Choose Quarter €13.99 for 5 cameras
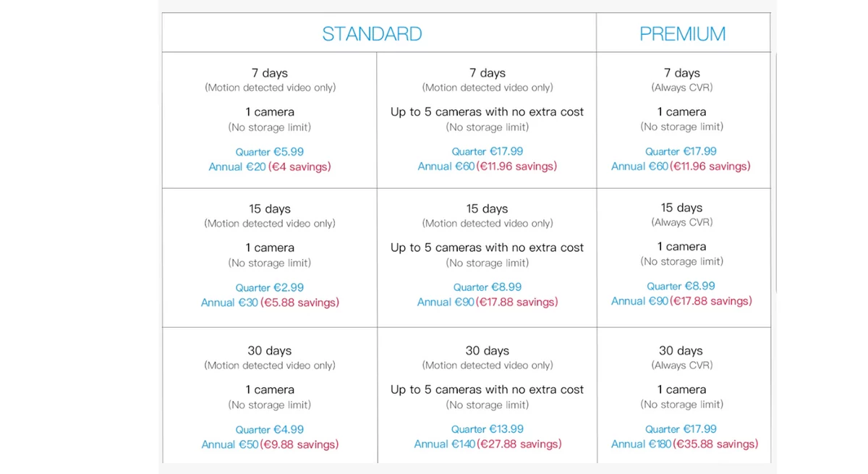Image resolution: width=868 pixels, height=474 pixels. [x=488, y=429]
